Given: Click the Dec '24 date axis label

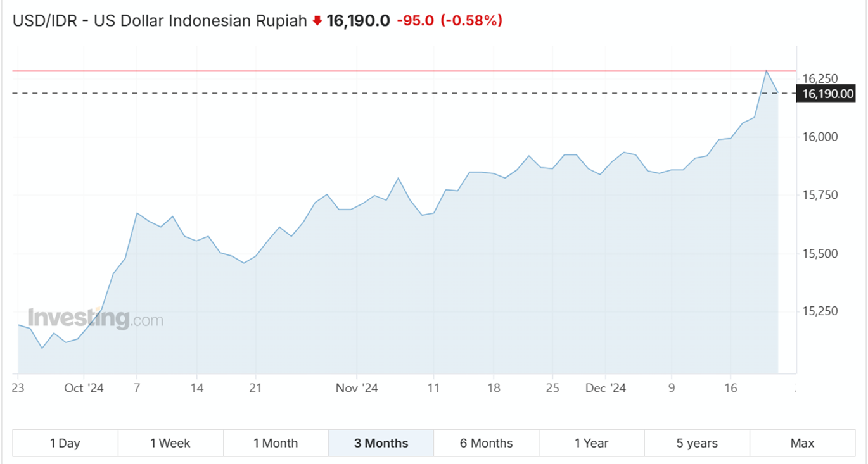Looking at the screenshot, I should [x=606, y=388].
